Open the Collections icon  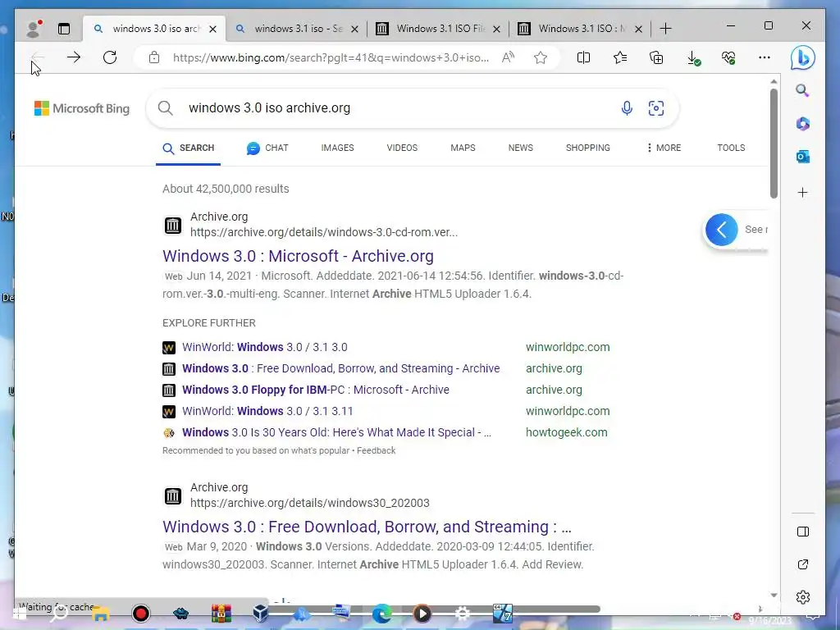(x=656, y=57)
